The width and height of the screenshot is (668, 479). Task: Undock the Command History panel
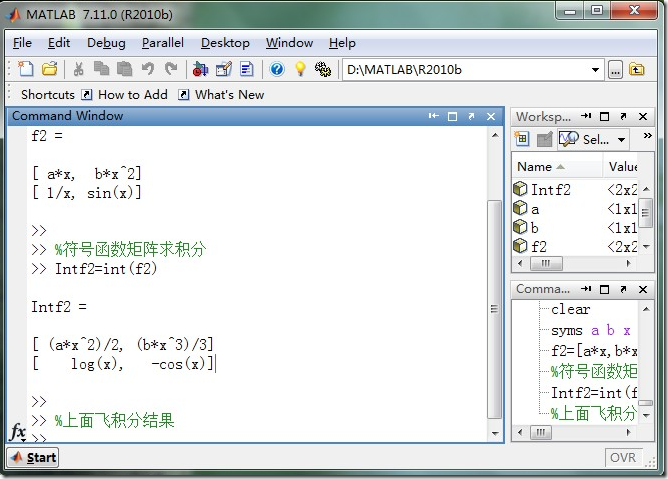623,289
